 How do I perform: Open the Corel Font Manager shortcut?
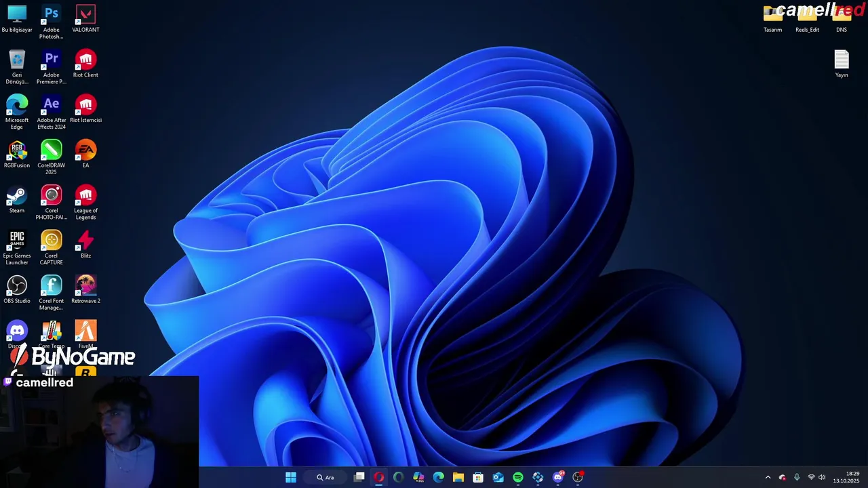point(51,293)
